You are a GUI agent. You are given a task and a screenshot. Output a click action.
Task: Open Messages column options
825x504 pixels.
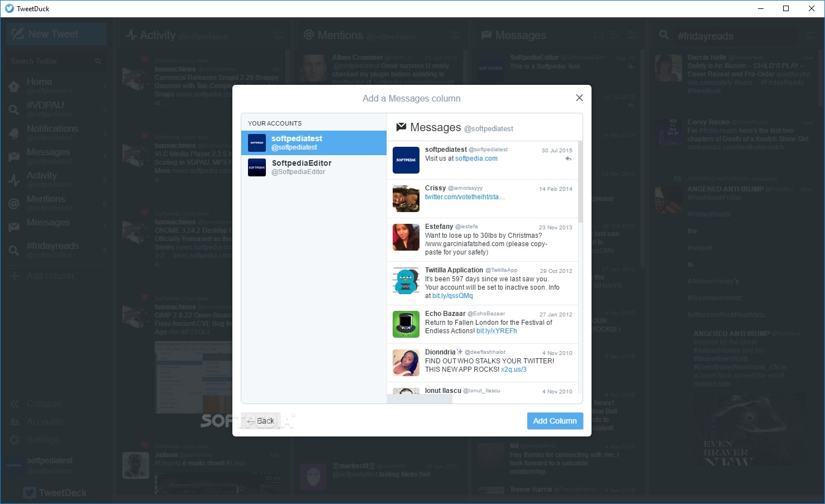633,35
